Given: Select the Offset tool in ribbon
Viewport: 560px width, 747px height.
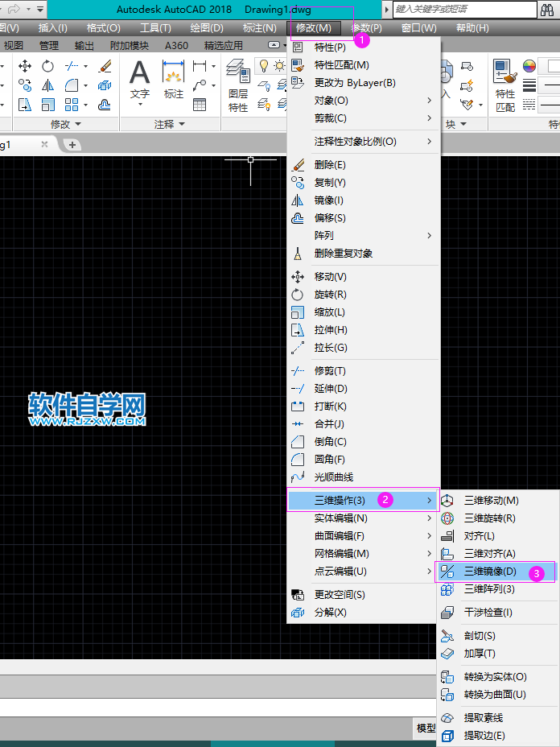Looking at the screenshot, I should coord(105,105).
